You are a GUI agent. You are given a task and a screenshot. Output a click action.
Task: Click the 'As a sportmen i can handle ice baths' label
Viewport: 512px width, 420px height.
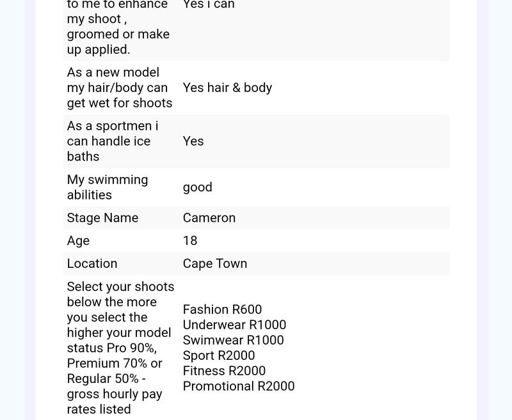112,141
